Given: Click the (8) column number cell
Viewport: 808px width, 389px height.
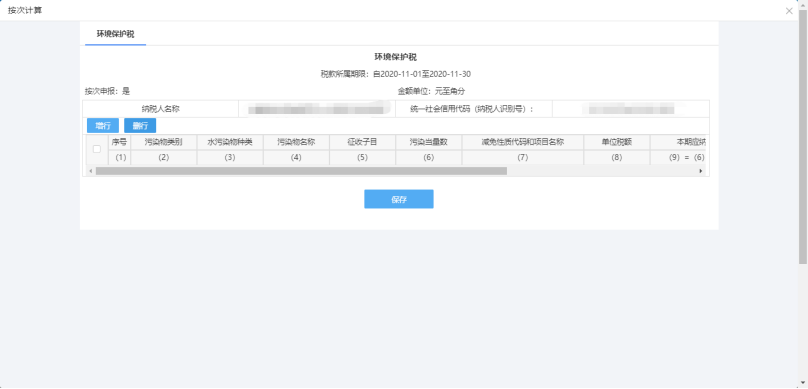Looking at the screenshot, I should point(617,158).
